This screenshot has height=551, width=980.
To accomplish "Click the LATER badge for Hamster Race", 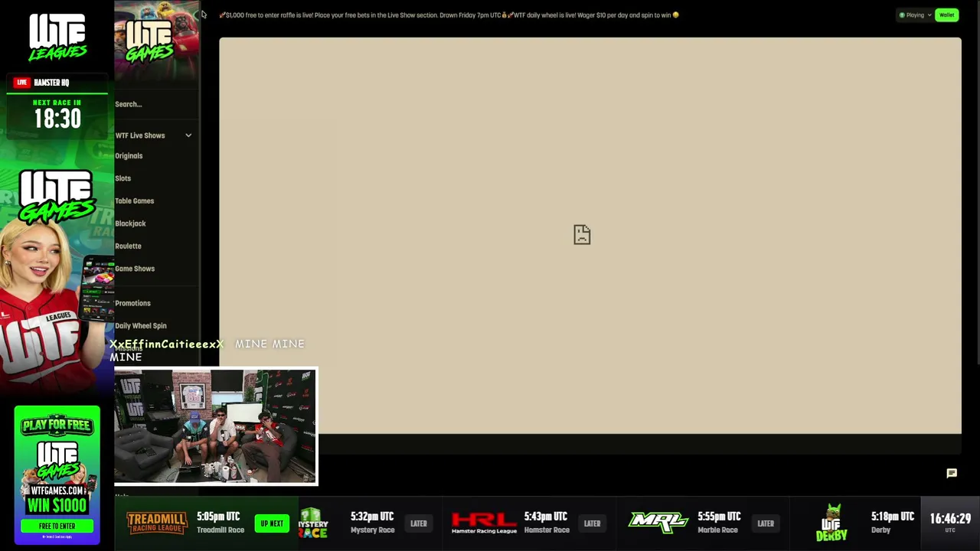I will tap(592, 523).
